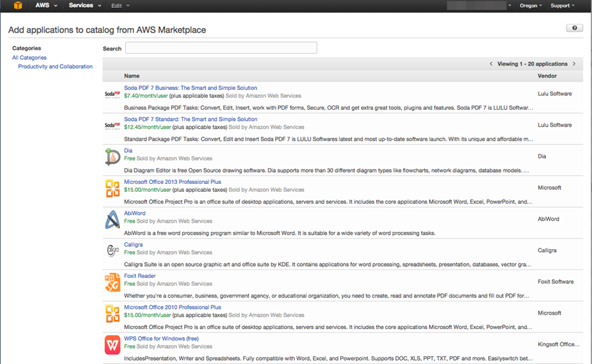Open the Support dropdown menu

point(562,5)
